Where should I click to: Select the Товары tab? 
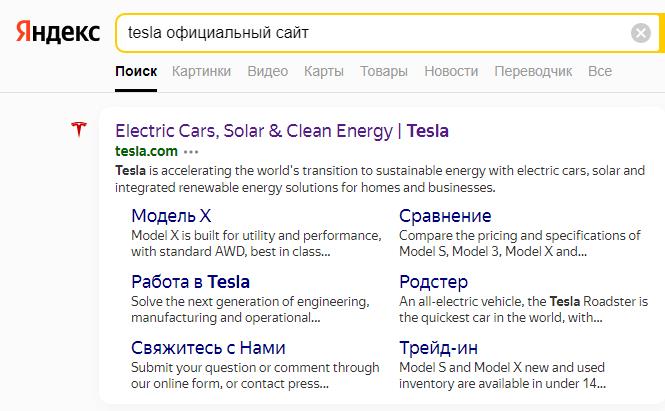[384, 71]
